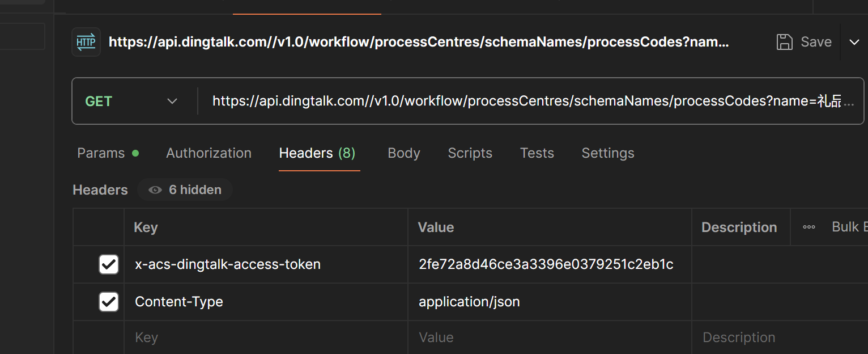Switch to the Authorization tab

click(209, 153)
